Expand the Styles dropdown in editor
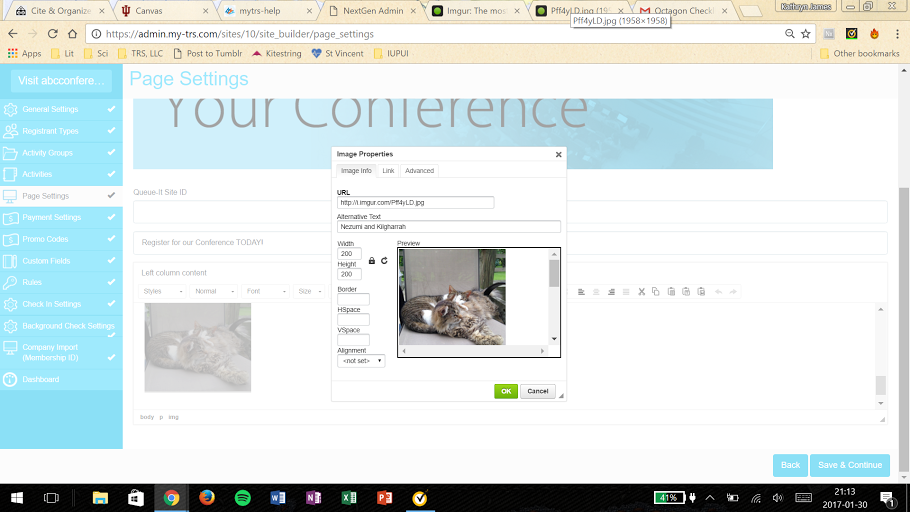 pos(163,291)
